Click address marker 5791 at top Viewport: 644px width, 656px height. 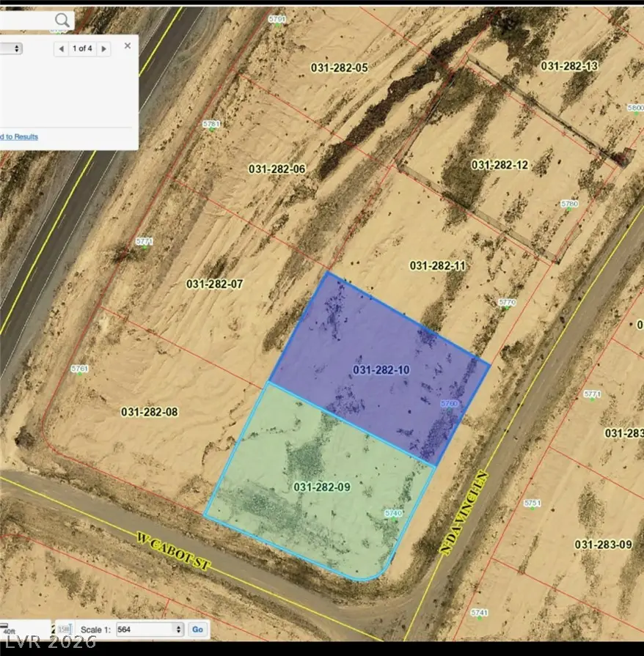277,21
